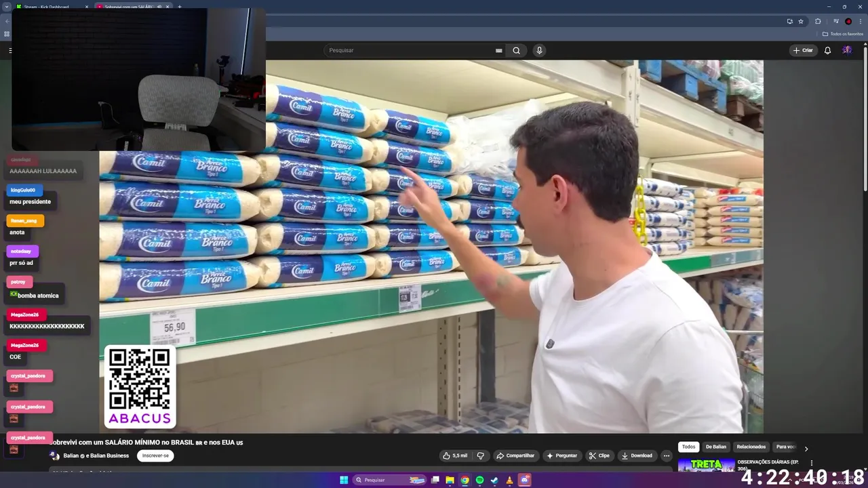The image size is (868, 488).
Task: Select the Todos filter chip
Action: [x=688, y=447]
